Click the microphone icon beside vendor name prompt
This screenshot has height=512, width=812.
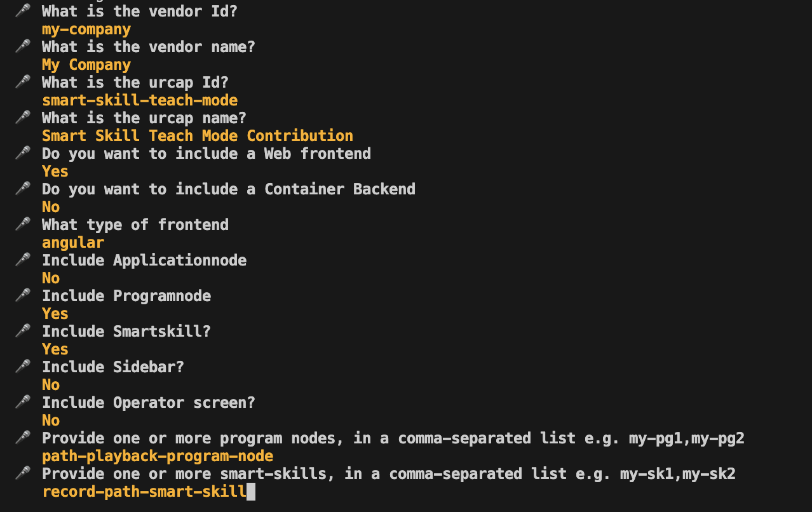tap(23, 46)
